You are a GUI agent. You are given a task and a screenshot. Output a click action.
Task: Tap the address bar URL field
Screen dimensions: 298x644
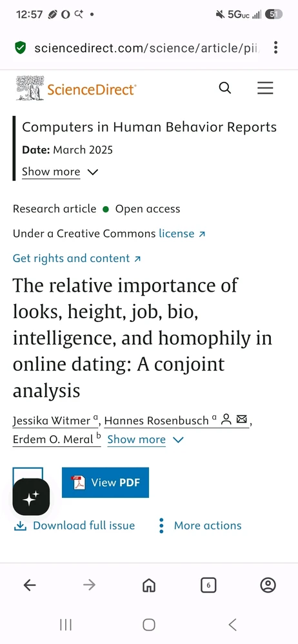pos(147,48)
